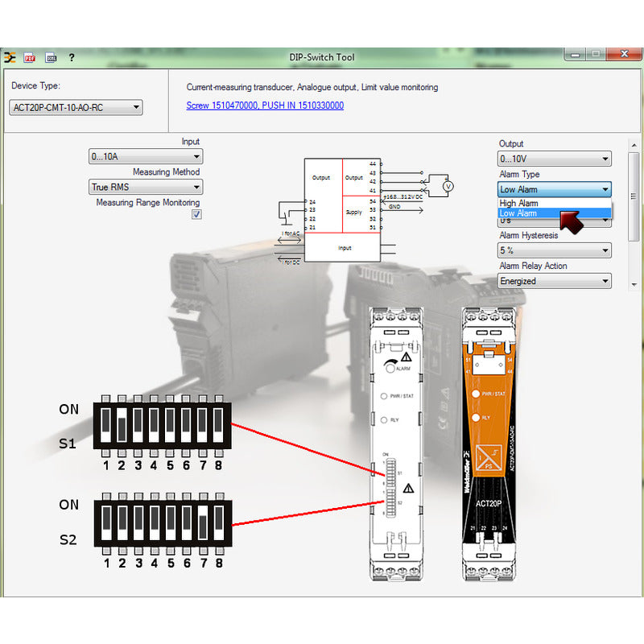This screenshot has width=644, height=644.
Task: Toggle S2 DIP switch 7
Action: pos(203,522)
